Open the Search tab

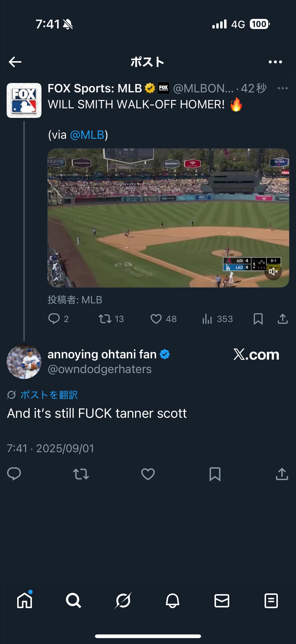(73, 601)
